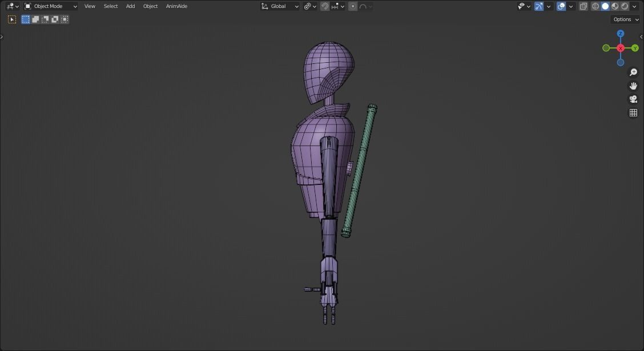Click the negative Z axis gizmo circle

[x=621, y=62]
